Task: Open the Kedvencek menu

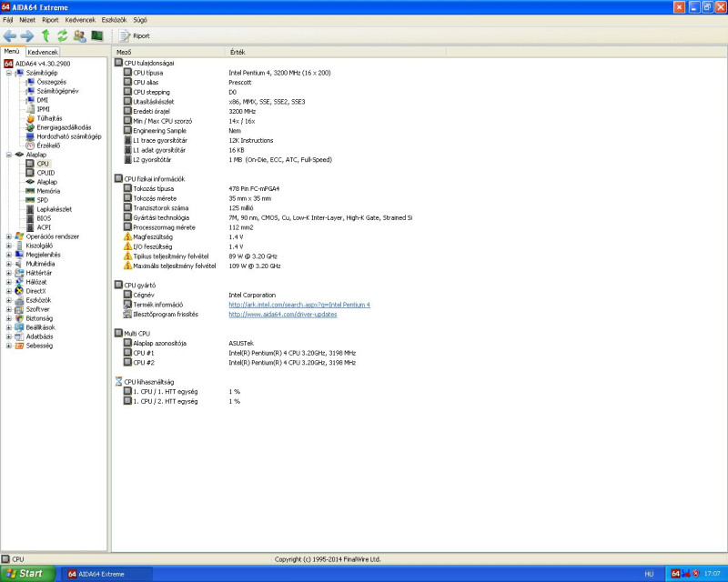Action: pyautogui.click(x=80, y=20)
